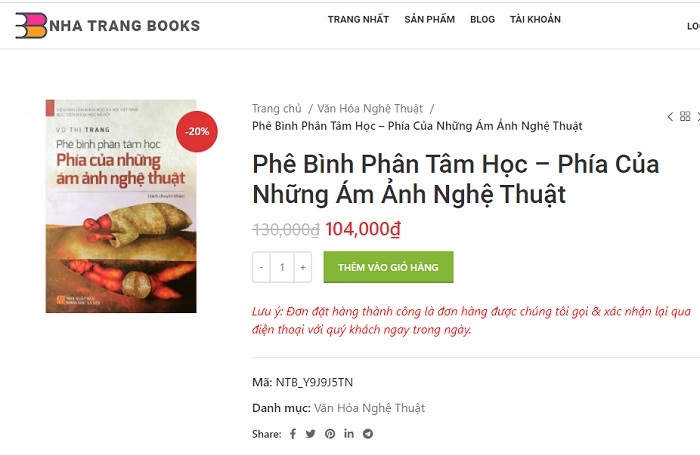
Task: Decrease quantity with minus button
Action: point(261,267)
